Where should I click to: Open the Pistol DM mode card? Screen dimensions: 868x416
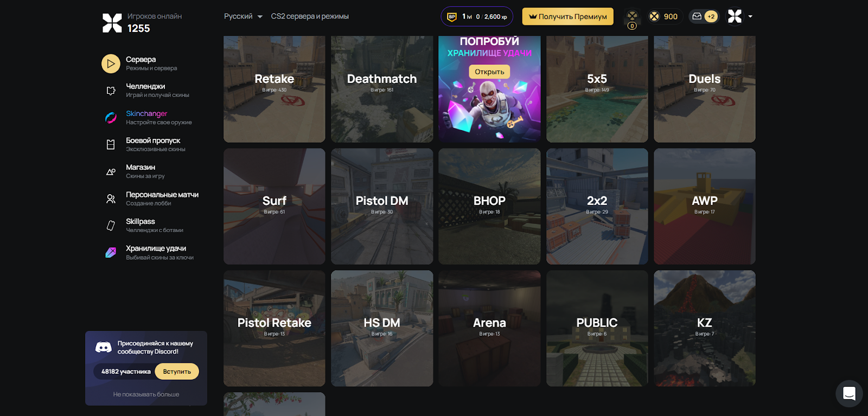[x=382, y=206]
